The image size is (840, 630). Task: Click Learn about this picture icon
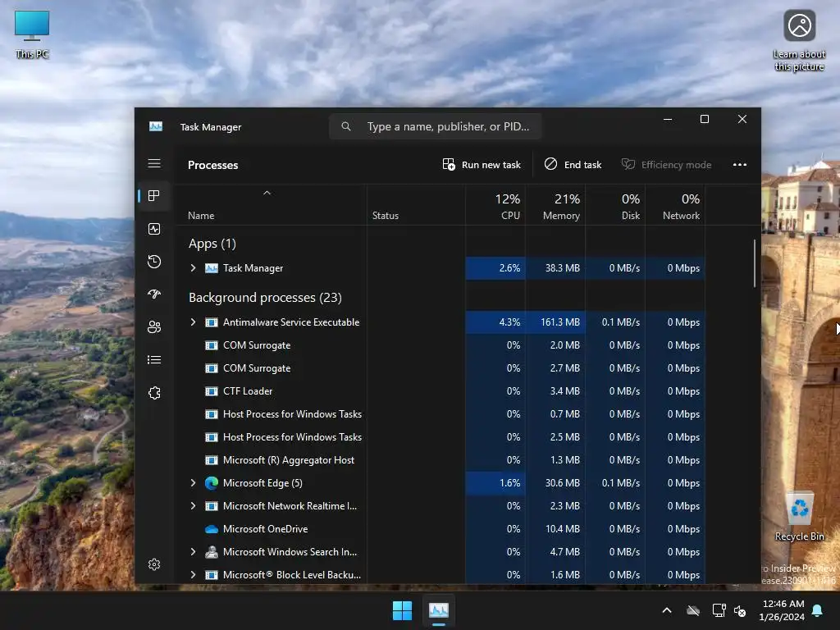click(x=799, y=41)
